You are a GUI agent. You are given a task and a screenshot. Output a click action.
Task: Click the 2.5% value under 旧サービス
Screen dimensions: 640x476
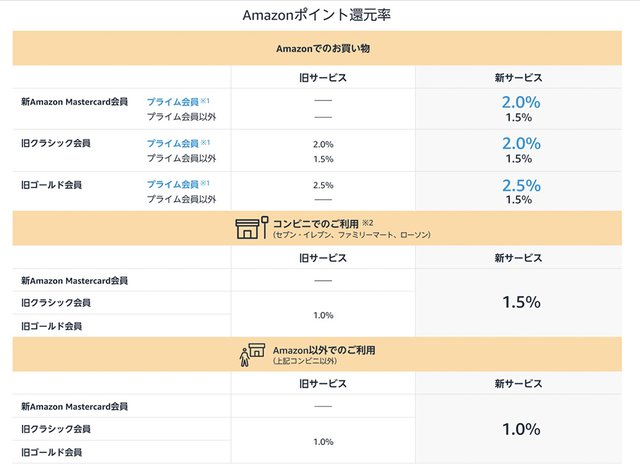tap(323, 185)
